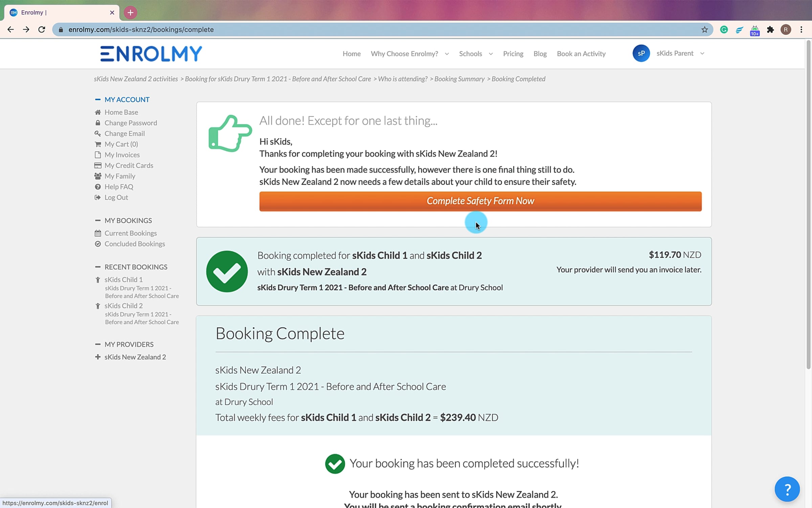Open the Extensions puzzle-piece icon

(x=770, y=29)
